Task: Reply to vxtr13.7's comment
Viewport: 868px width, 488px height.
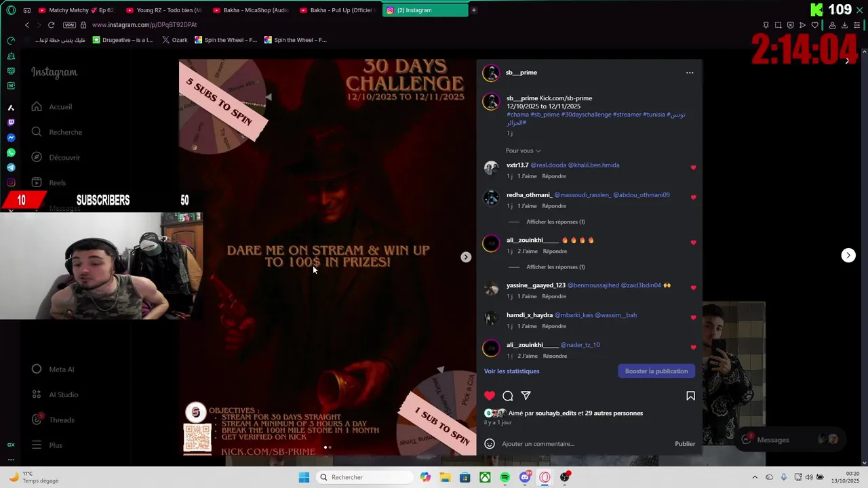Action: (553, 176)
